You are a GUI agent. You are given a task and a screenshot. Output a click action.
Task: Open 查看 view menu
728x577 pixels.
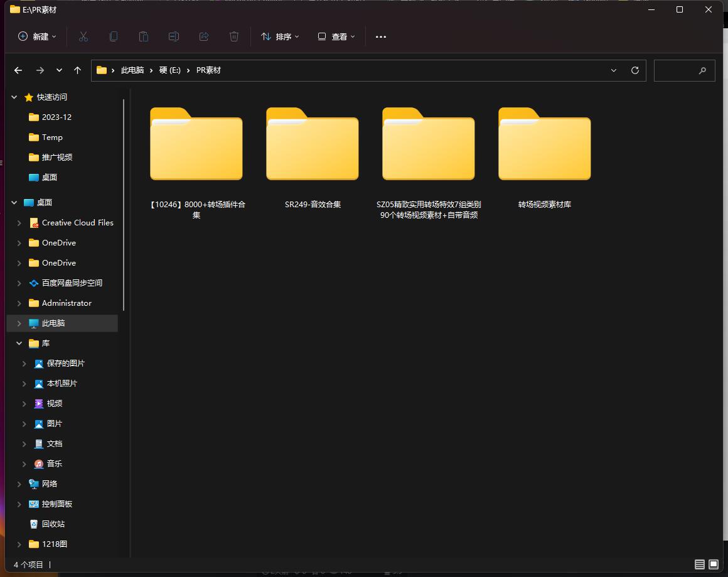336,36
